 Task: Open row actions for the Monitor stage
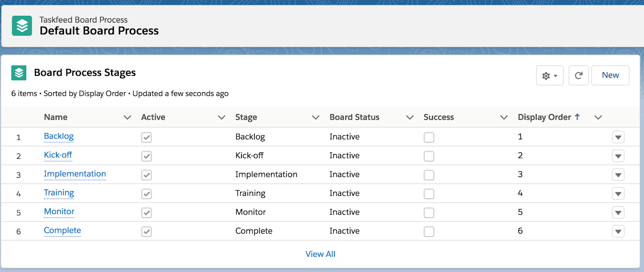(618, 213)
